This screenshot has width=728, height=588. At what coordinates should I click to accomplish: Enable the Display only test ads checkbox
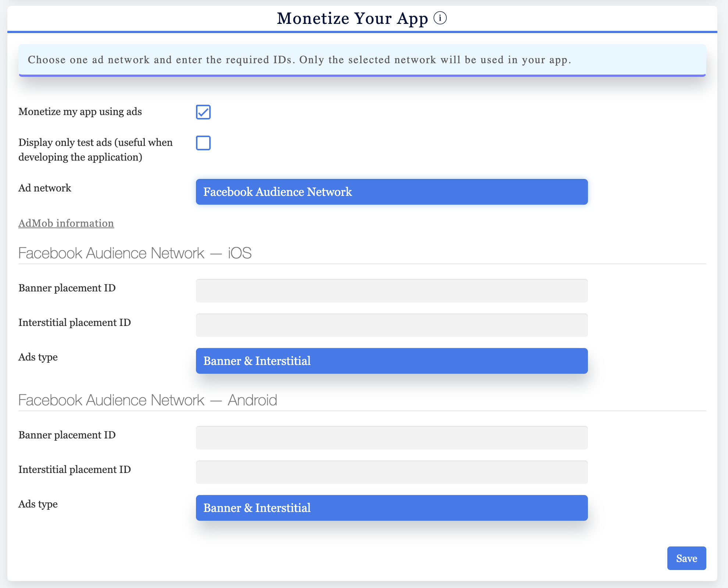click(x=203, y=143)
